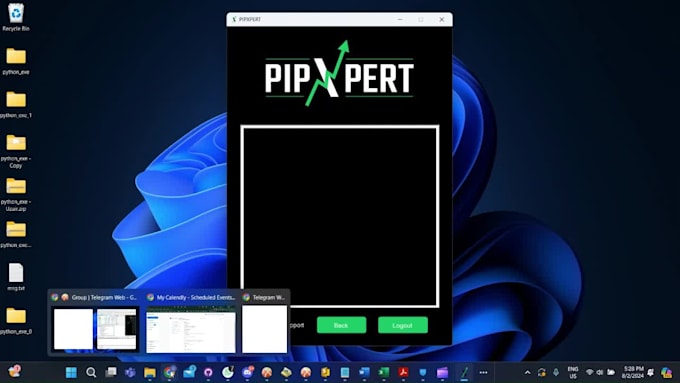Open the Recycle Bin desktop icon
Image resolution: width=680 pixels, height=383 pixels.
coord(16,17)
